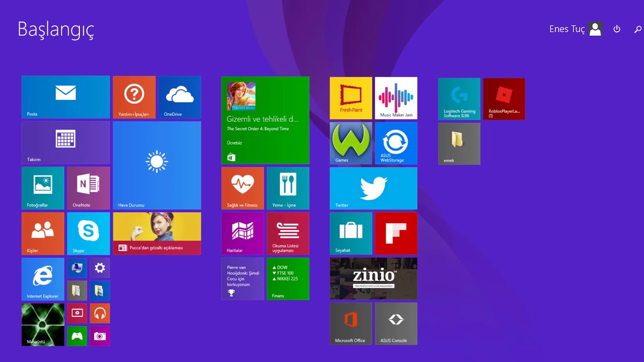Open the Kişiler people tile
The width and height of the screenshot is (644, 362).
(x=43, y=234)
